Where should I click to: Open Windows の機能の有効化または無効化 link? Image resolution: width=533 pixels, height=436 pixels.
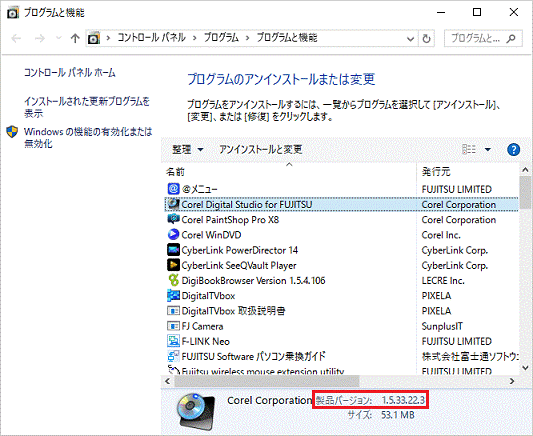[88, 137]
